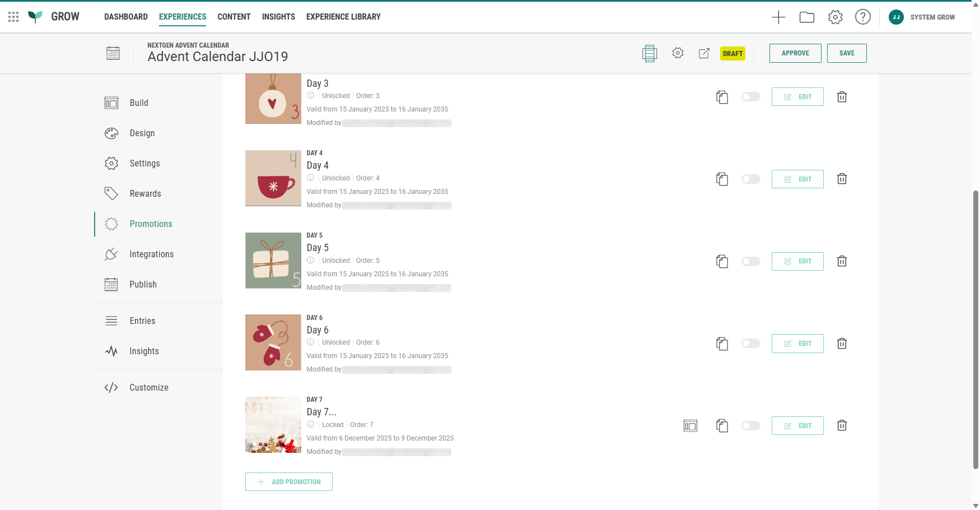The width and height of the screenshot is (980, 510).
Task: Click the experience settings gear icon
Action: point(678,53)
